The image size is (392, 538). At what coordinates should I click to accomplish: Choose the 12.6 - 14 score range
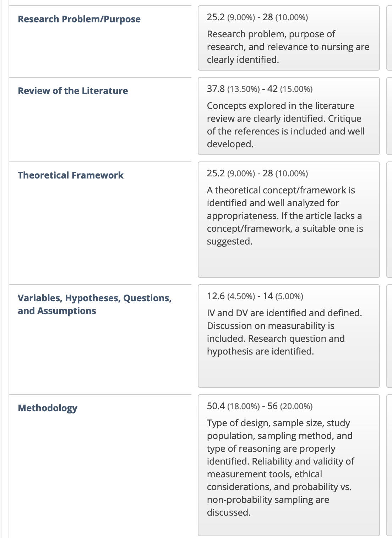click(x=255, y=296)
